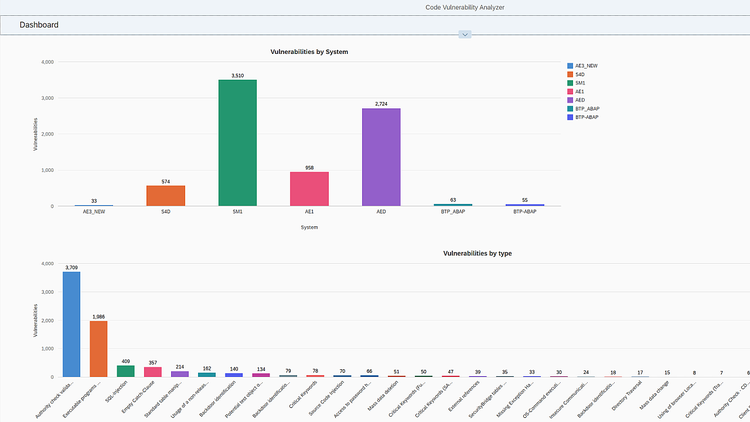Viewport: 750px width, 422px height.
Task: Click the S4D bar showing 574
Action: coord(166,196)
